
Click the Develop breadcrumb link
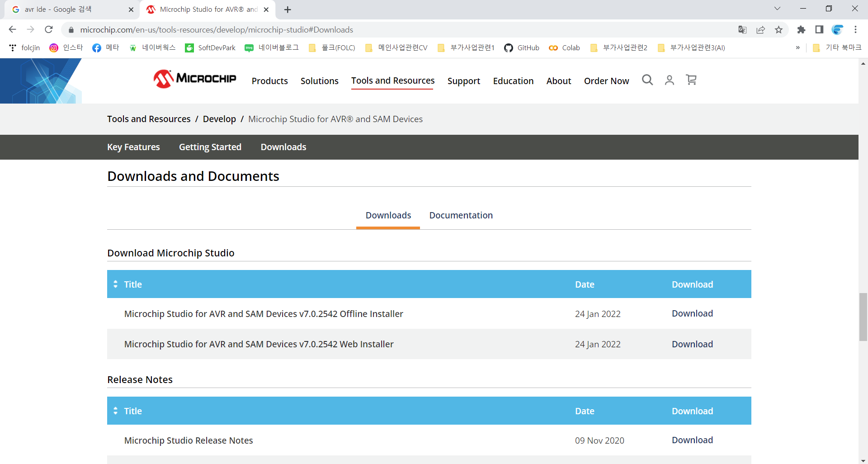coord(219,119)
